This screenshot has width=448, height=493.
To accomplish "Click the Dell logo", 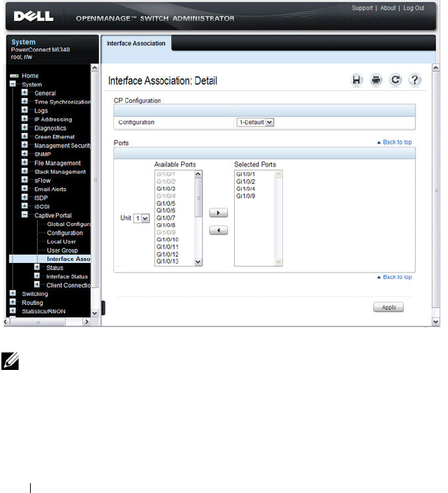I will click(x=34, y=16).
